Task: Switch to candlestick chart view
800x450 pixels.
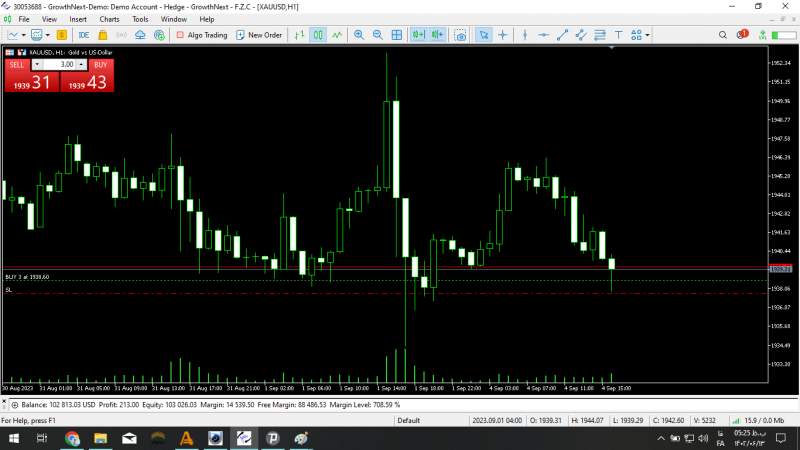Action: 318,35
